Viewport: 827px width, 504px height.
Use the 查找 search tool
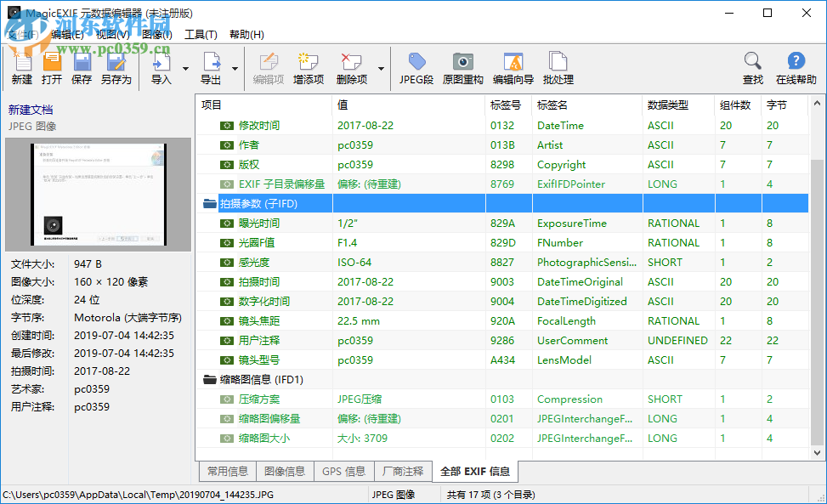[751, 68]
